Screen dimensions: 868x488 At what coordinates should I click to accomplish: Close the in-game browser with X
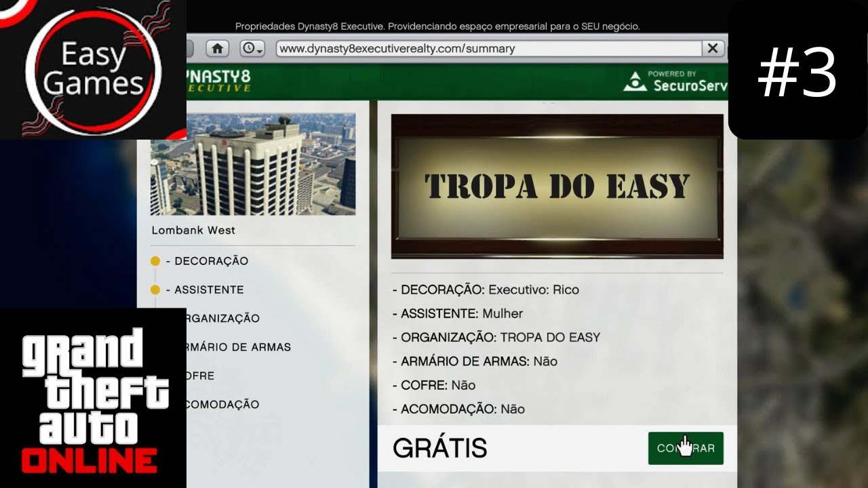[713, 48]
